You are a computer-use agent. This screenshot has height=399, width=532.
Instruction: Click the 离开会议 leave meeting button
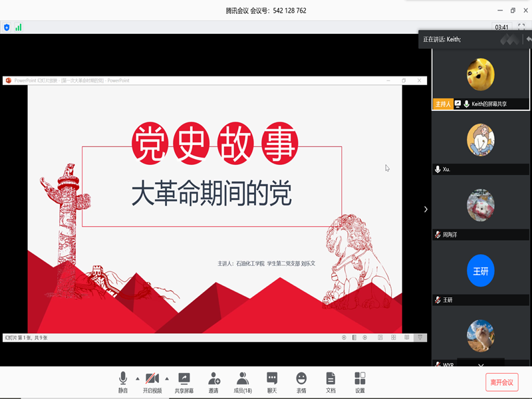tap(501, 382)
